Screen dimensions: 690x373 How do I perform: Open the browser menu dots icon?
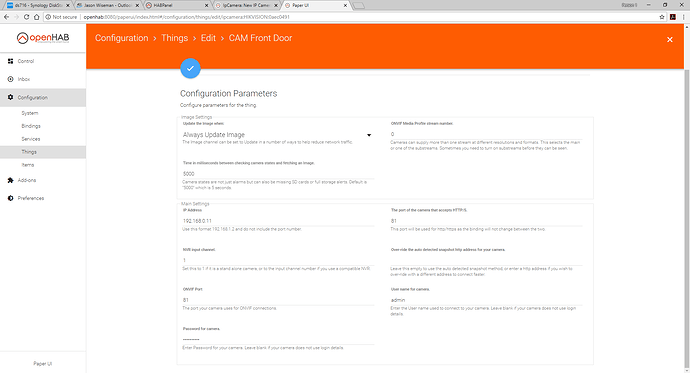click(x=683, y=17)
